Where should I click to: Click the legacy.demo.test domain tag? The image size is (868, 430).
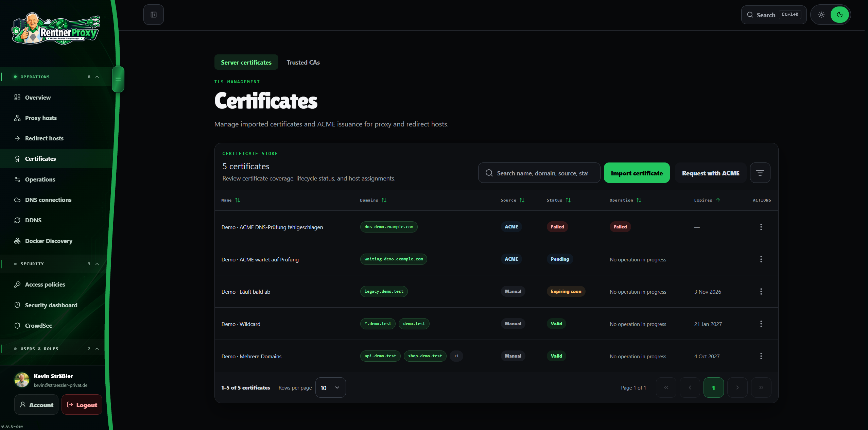tap(384, 291)
